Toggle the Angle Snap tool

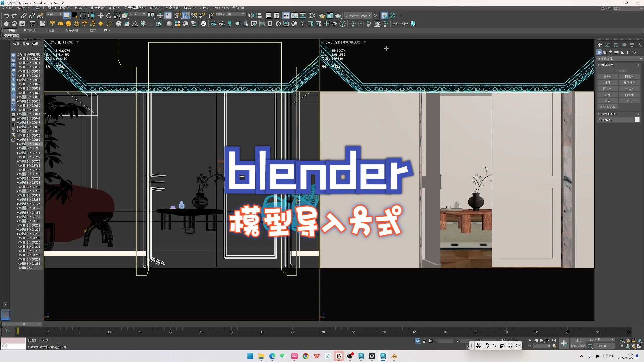pyautogui.click(x=186, y=16)
